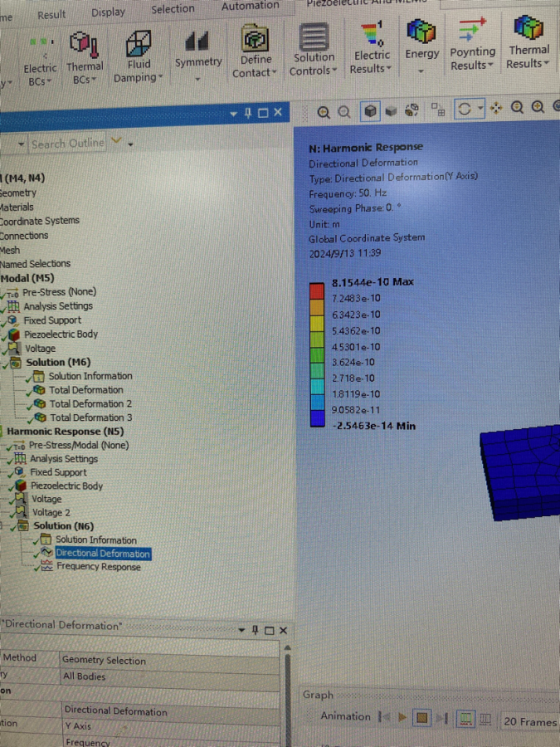Expand the Energy dropdown arrow
Screen dimensions: 560x747
pos(421,71)
